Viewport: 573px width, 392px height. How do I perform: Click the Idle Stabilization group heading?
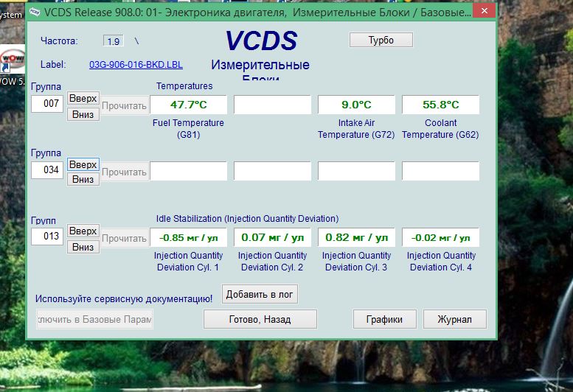pyautogui.click(x=247, y=219)
